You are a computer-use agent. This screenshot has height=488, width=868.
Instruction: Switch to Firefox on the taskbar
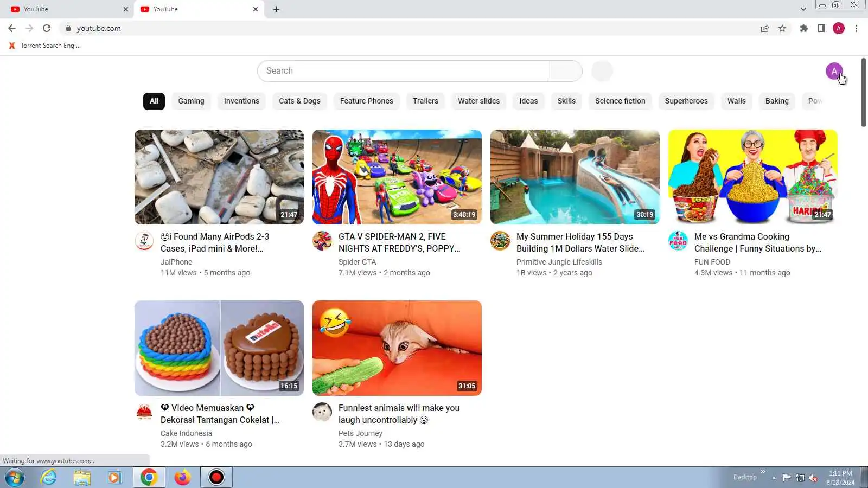182,477
